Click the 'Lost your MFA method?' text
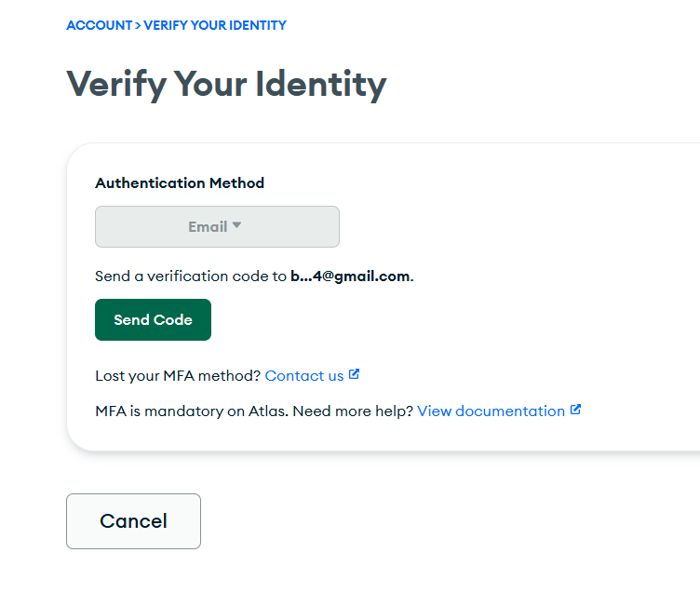The height and width of the screenshot is (593, 700). coord(178,376)
